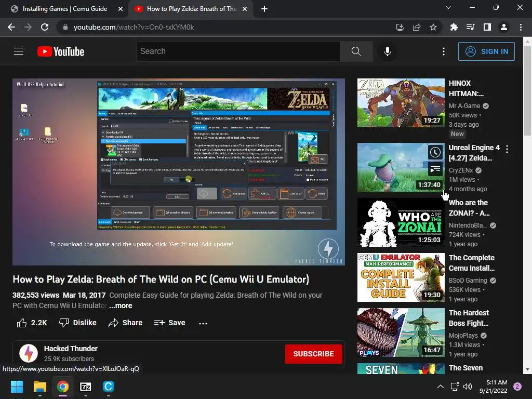Screen dimensions: 532x399
Task: Open more actions ellipsis under video
Action: [x=203, y=323]
